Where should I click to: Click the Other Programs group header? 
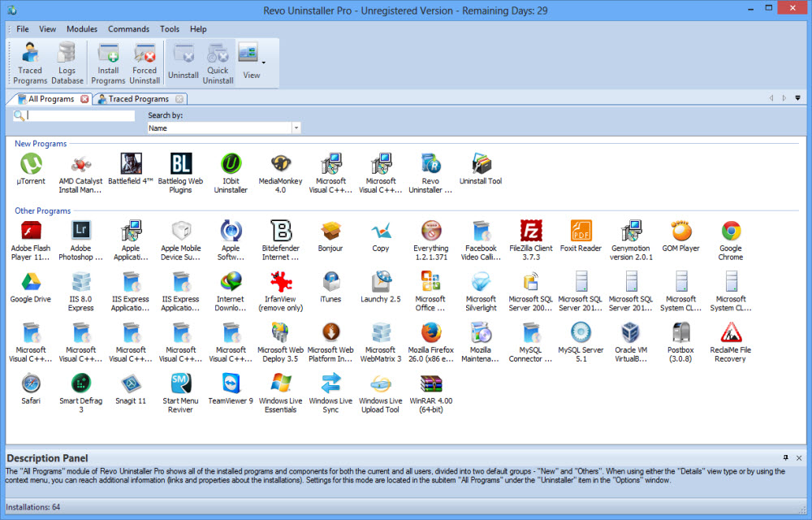[42, 210]
